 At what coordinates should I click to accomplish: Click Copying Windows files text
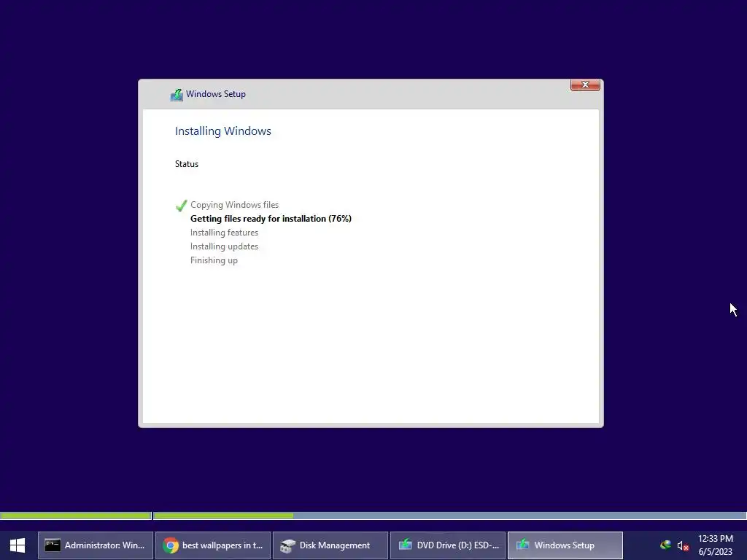tap(234, 205)
